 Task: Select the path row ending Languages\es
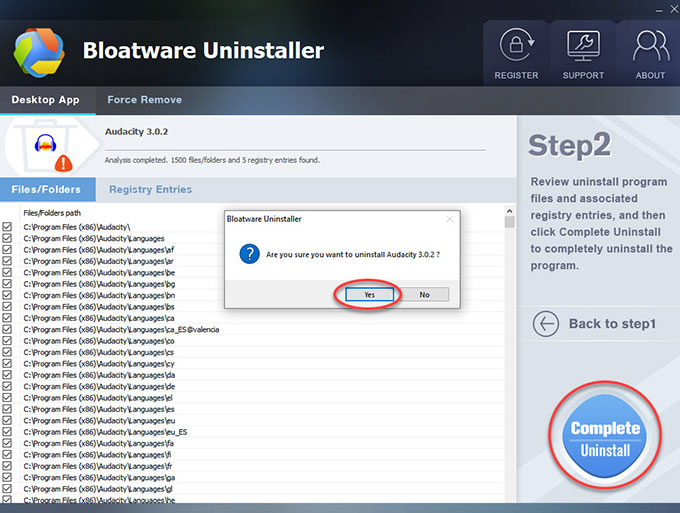[x=99, y=409]
